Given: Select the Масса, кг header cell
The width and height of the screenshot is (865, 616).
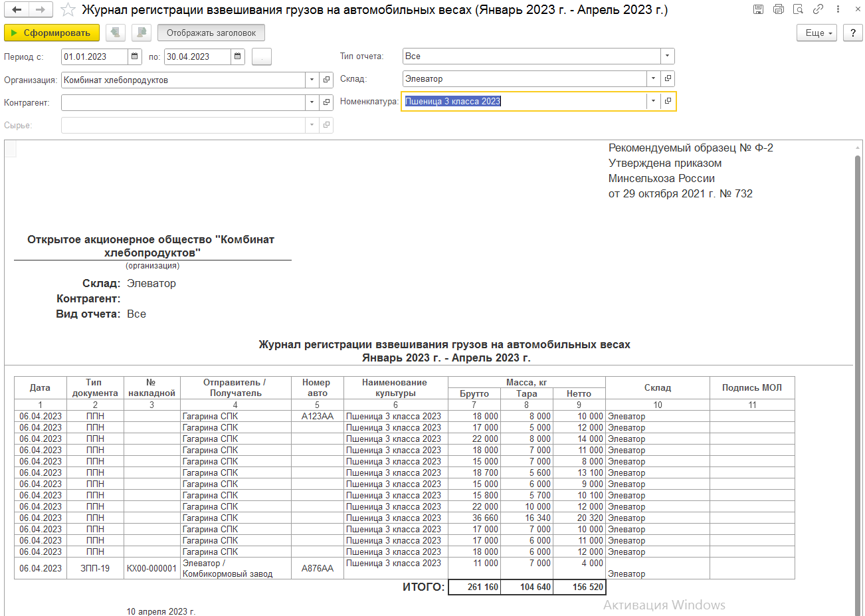Looking at the screenshot, I should pyautogui.click(x=527, y=382).
